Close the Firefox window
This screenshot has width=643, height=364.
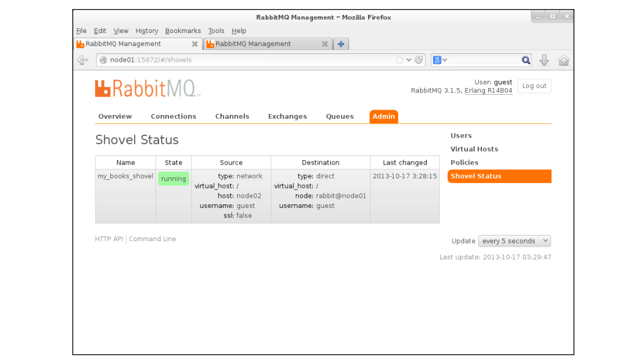pos(566,17)
